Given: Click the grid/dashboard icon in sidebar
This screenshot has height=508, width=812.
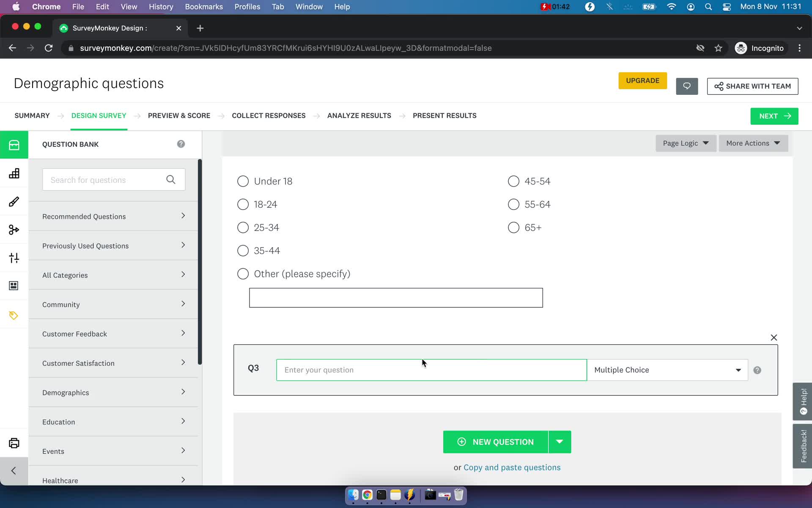Looking at the screenshot, I should click(14, 173).
